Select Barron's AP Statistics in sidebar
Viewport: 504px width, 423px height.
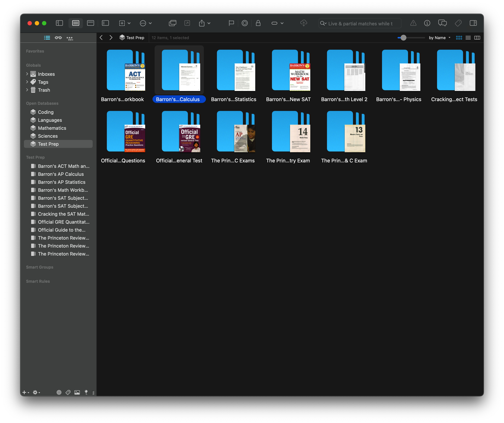point(61,182)
